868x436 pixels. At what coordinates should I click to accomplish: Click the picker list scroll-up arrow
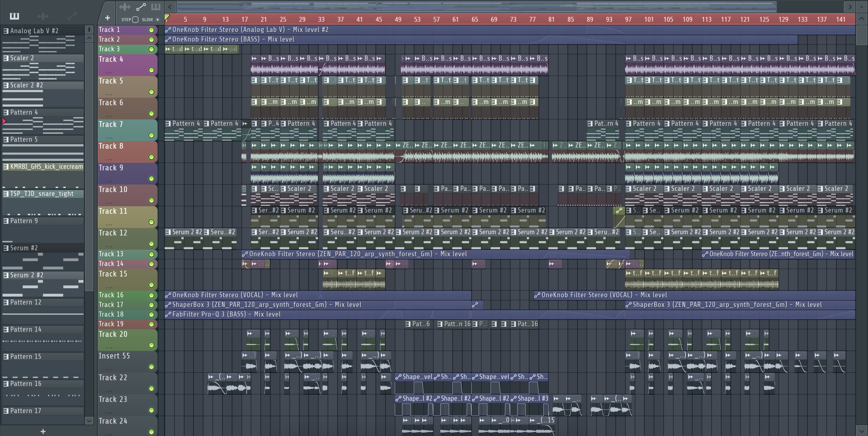tap(89, 38)
